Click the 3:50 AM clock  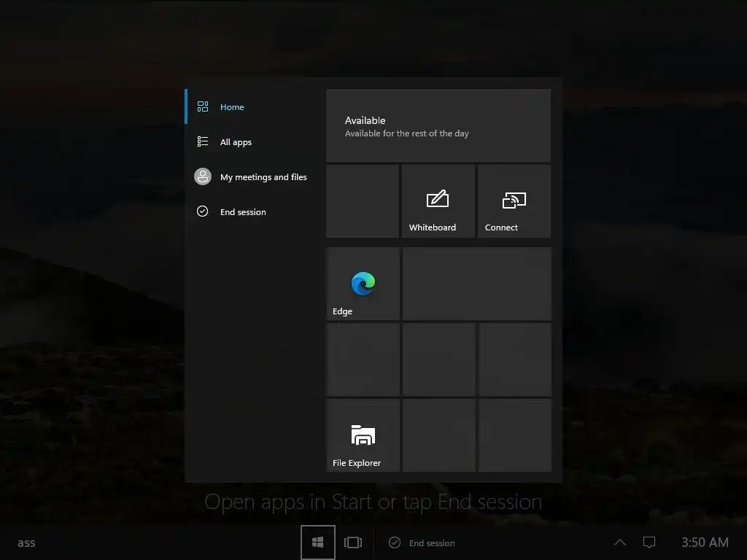tap(705, 542)
